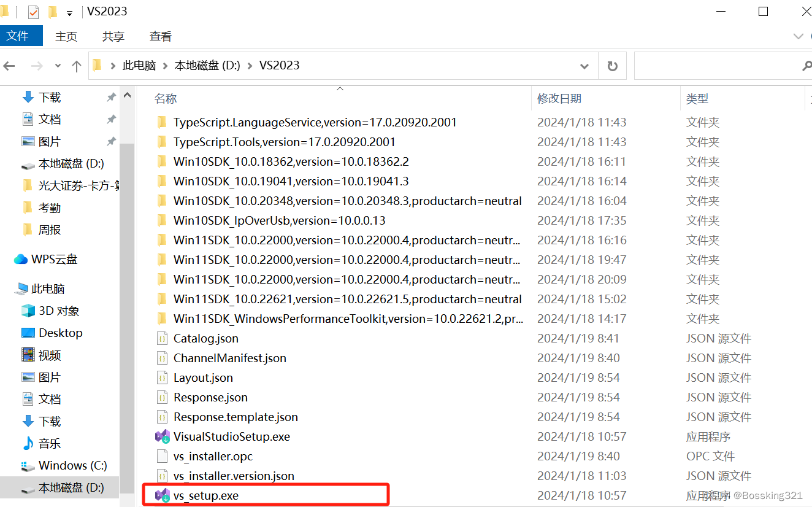The width and height of the screenshot is (812, 507).
Task: Select the Win10SDK_10.0.19041 folder
Action: point(291,181)
